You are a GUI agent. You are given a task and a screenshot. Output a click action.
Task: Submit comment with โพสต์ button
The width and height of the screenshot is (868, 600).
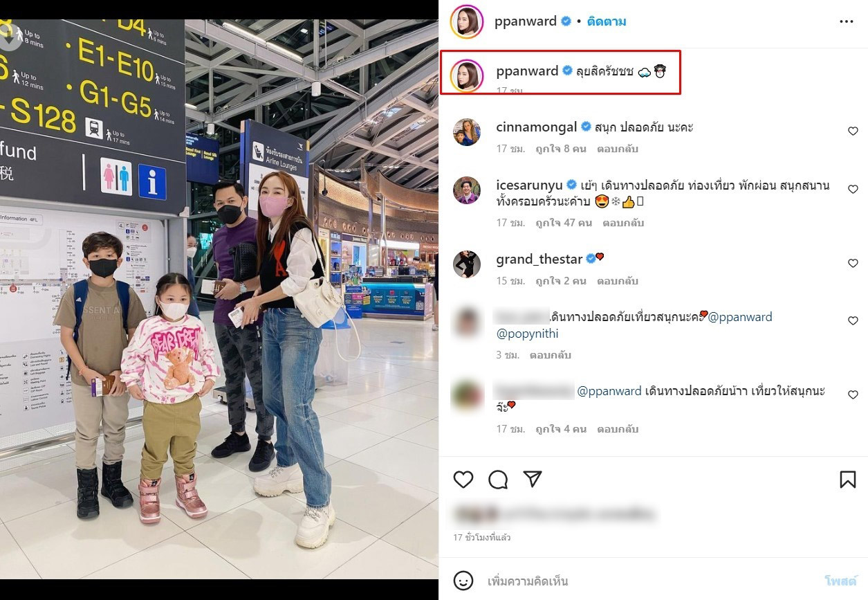pyautogui.click(x=840, y=581)
